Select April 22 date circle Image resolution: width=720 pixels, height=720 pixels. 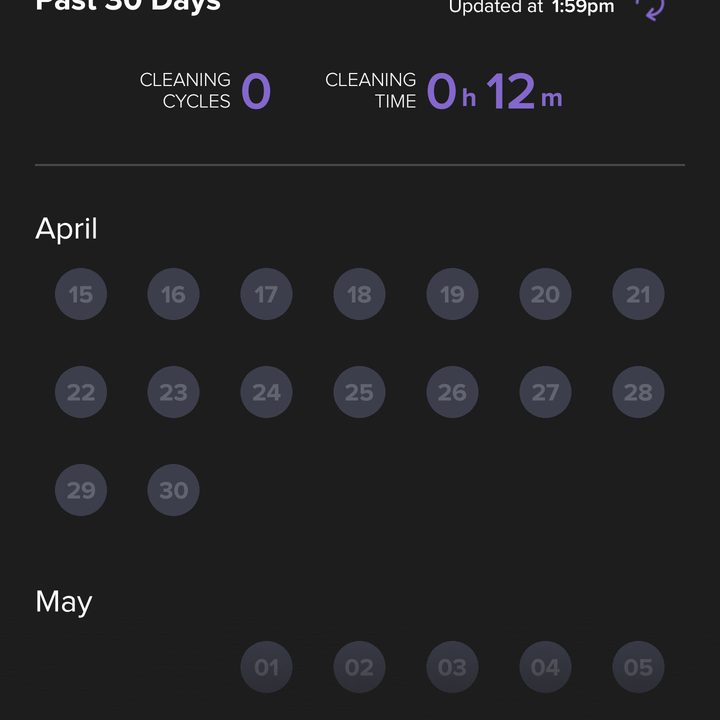[x=81, y=392]
